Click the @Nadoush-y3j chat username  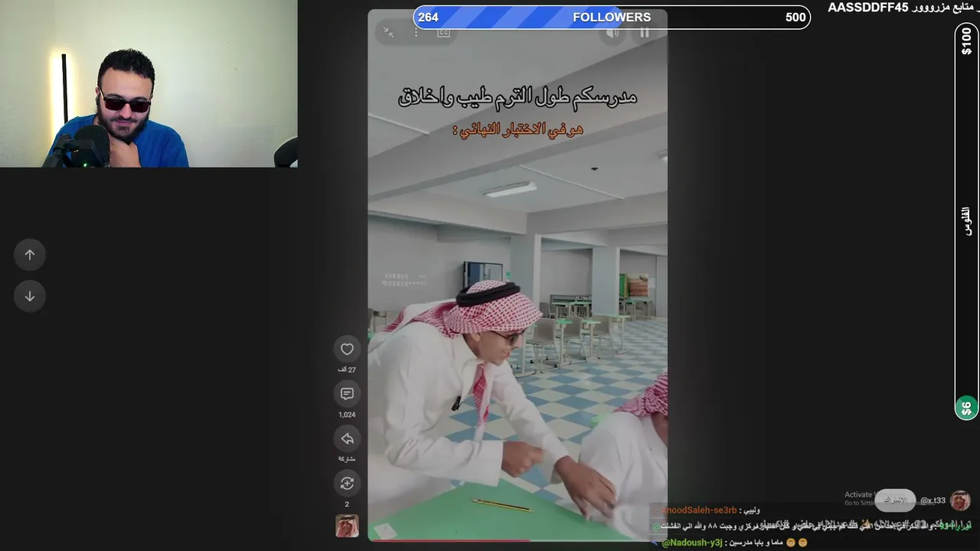(692, 543)
